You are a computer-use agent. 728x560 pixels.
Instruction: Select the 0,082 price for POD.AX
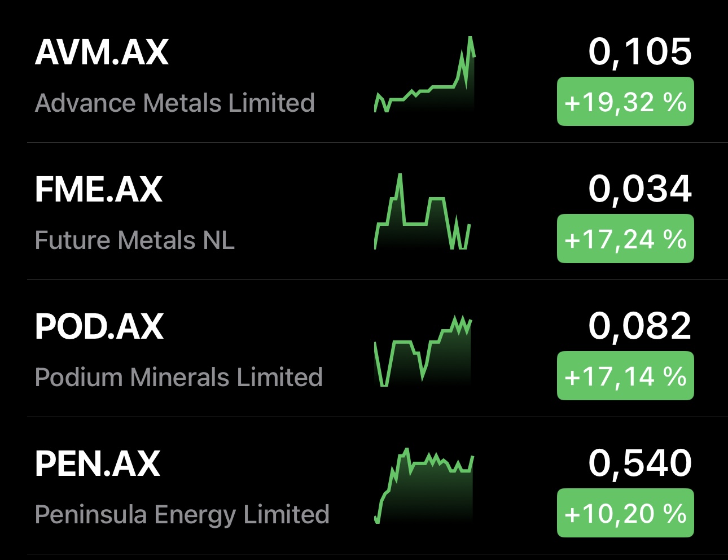tap(639, 326)
